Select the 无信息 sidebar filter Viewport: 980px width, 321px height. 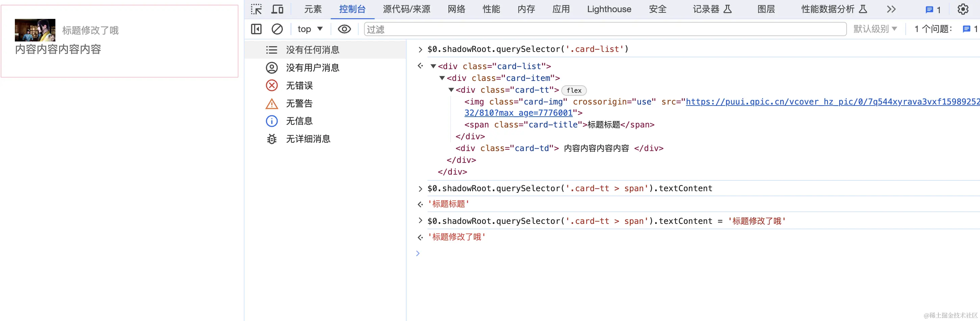(x=325, y=121)
